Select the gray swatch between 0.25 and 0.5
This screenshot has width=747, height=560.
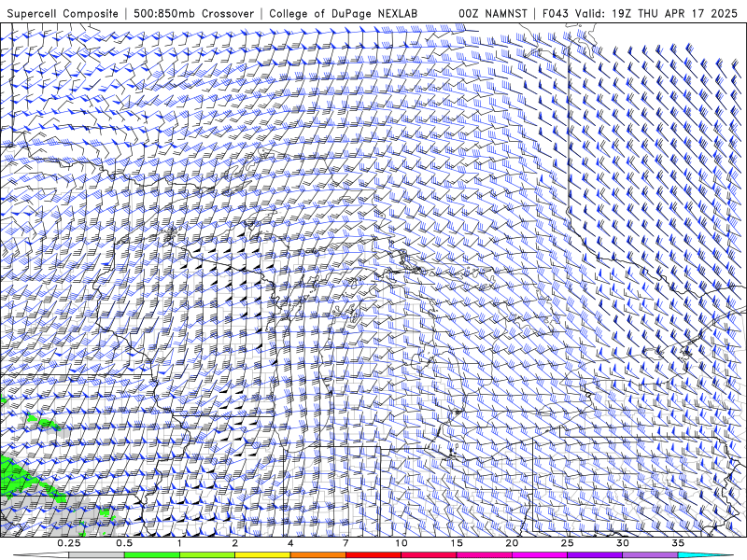[97, 555]
